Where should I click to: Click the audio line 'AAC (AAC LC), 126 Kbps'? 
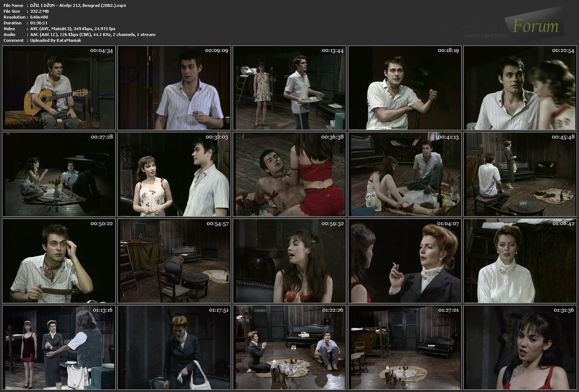click(x=55, y=35)
